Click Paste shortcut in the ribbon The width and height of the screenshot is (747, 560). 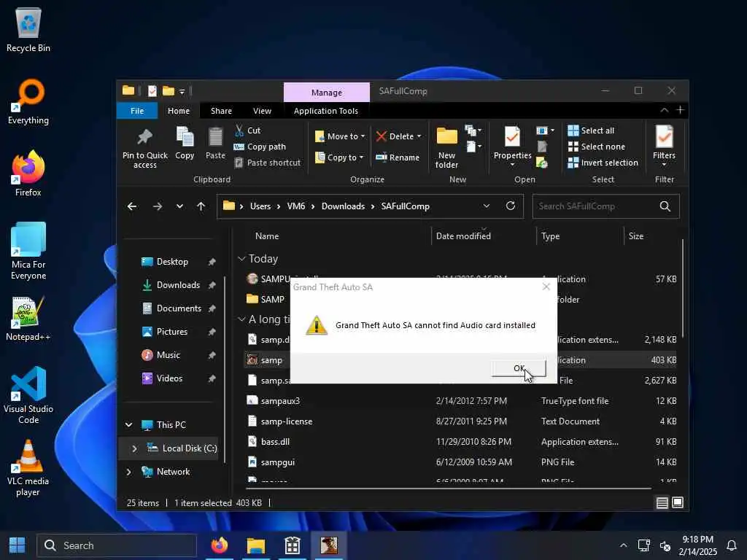[x=268, y=163]
